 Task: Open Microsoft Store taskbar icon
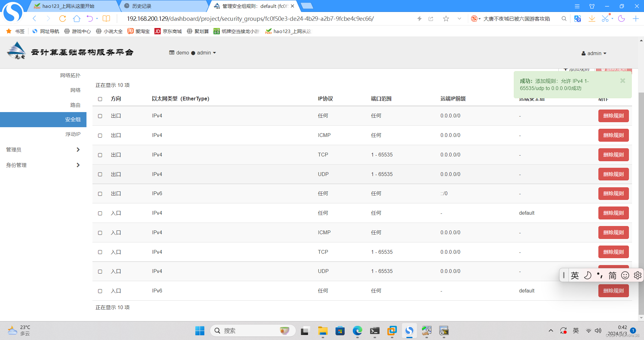[x=340, y=331]
